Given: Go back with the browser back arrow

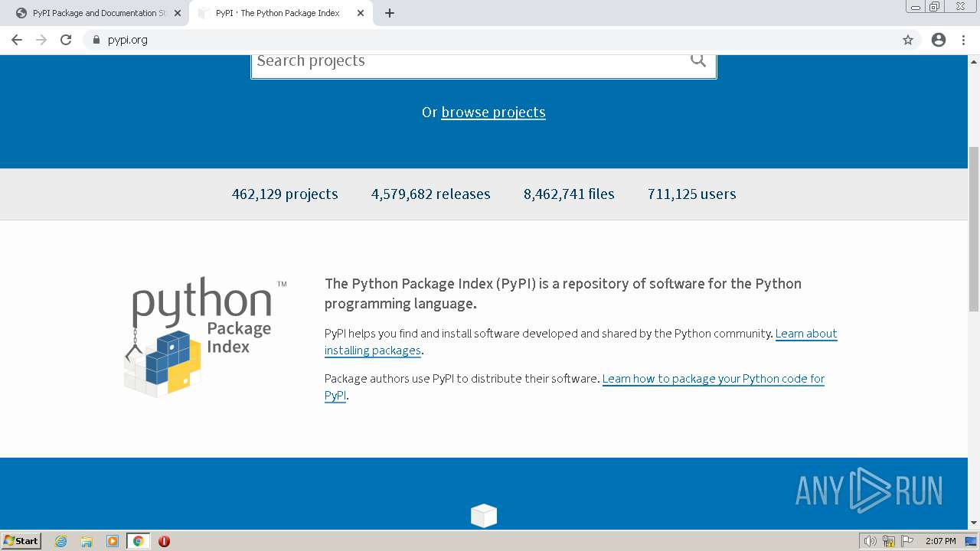Looking at the screenshot, I should pos(17,40).
